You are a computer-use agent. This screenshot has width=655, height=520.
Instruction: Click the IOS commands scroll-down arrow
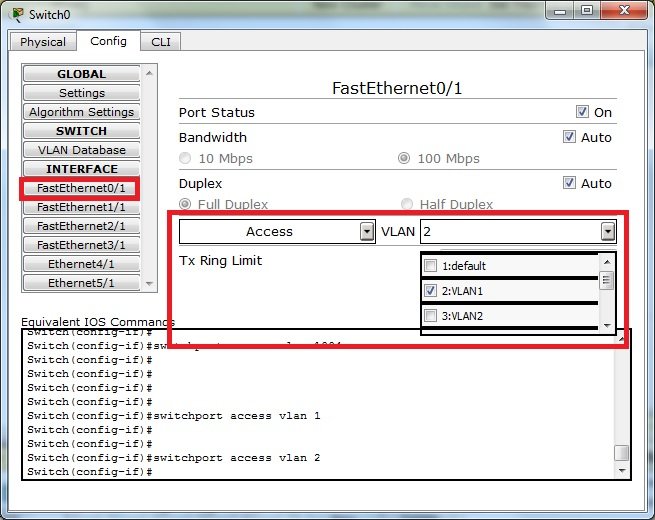pyautogui.click(x=622, y=471)
